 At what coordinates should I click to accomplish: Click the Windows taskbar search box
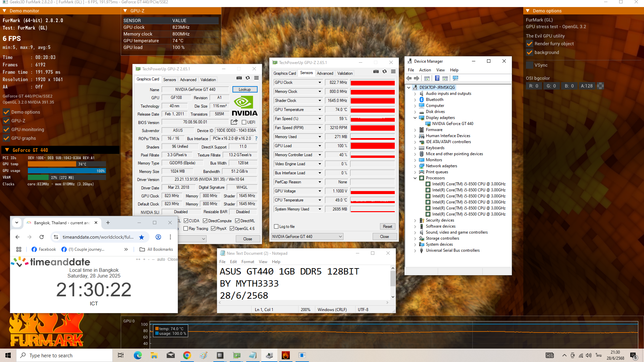click(x=64, y=355)
